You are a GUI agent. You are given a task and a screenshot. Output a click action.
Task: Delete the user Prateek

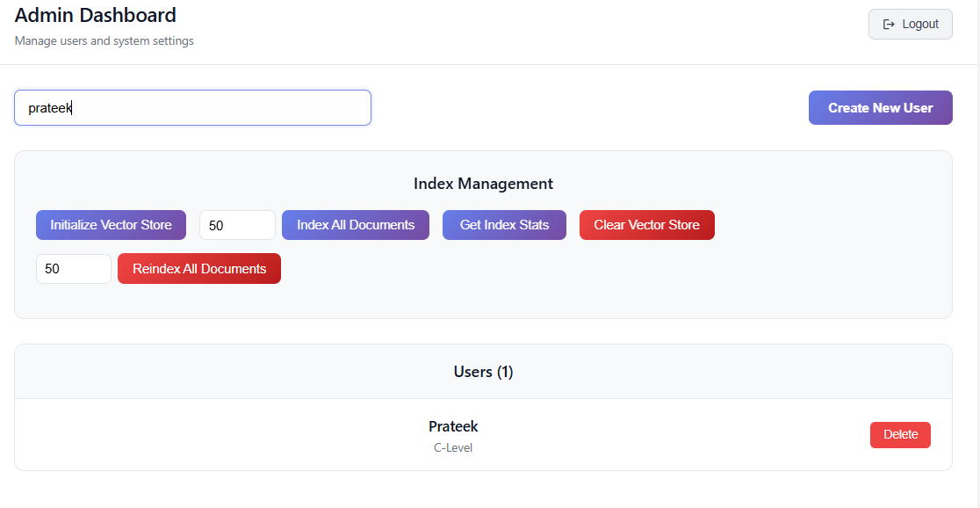[900, 435]
